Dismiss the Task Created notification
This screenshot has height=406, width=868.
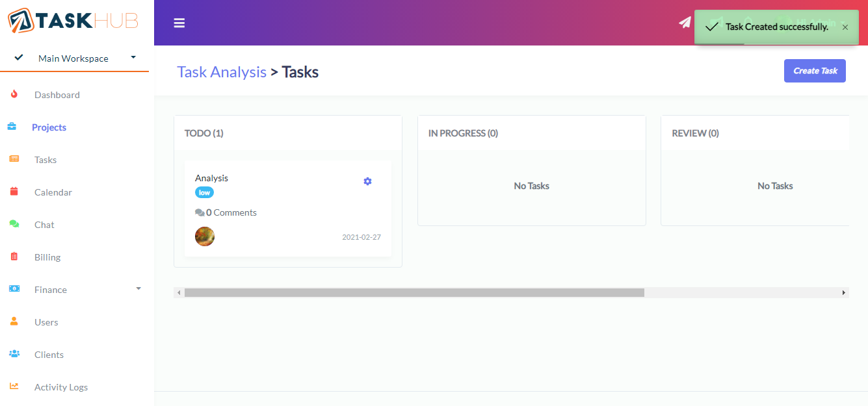tap(845, 27)
